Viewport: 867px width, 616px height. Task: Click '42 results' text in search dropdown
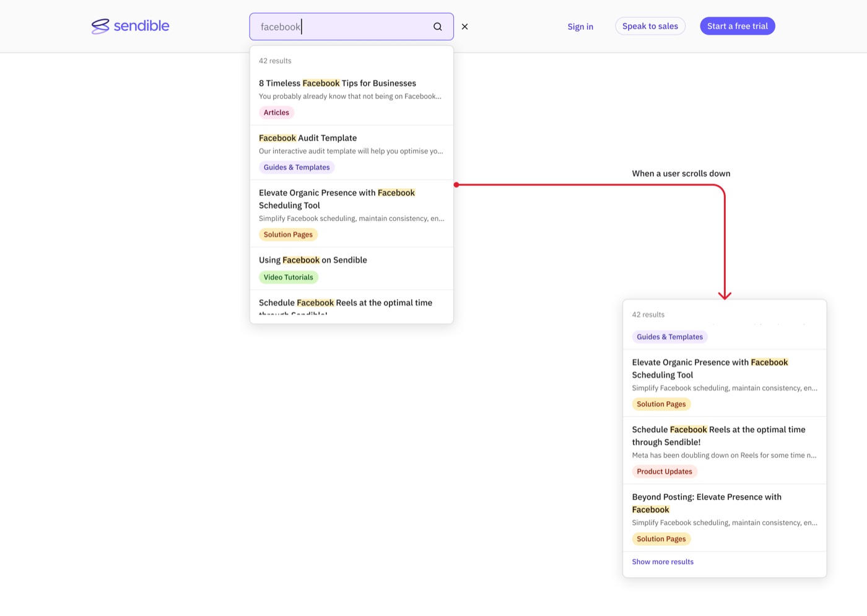(275, 61)
